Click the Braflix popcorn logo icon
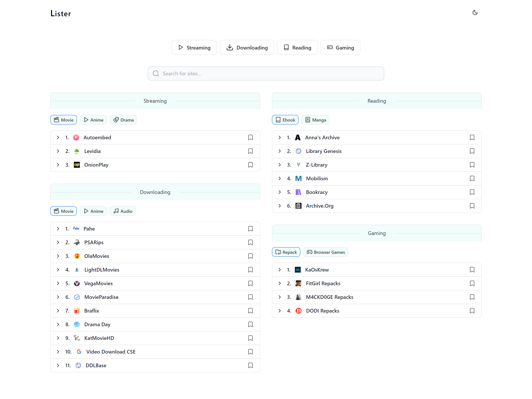The image size is (532, 399). point(77,311)
